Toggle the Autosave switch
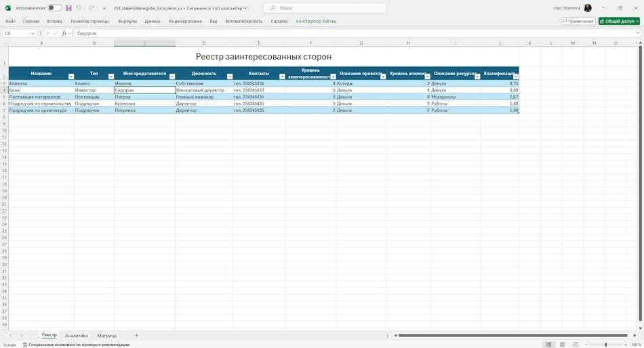The image size is (644, 348). coord(55,8)
